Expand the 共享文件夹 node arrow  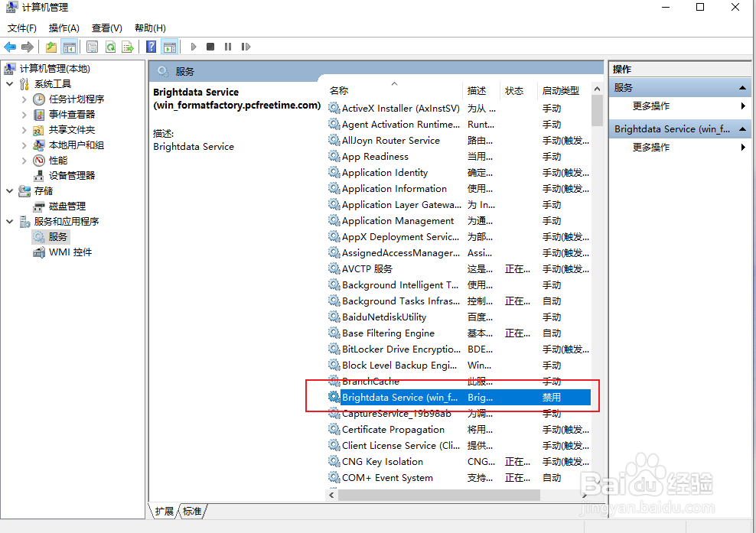tap(24, 130)
